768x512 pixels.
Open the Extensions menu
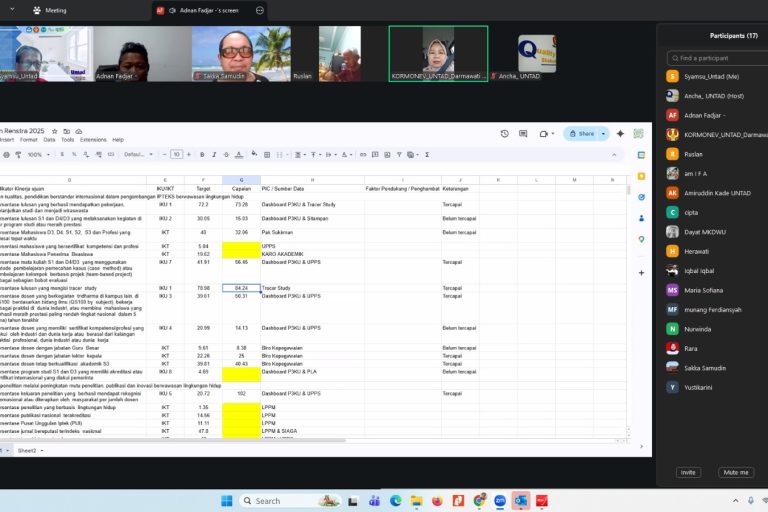pos(93,140)
